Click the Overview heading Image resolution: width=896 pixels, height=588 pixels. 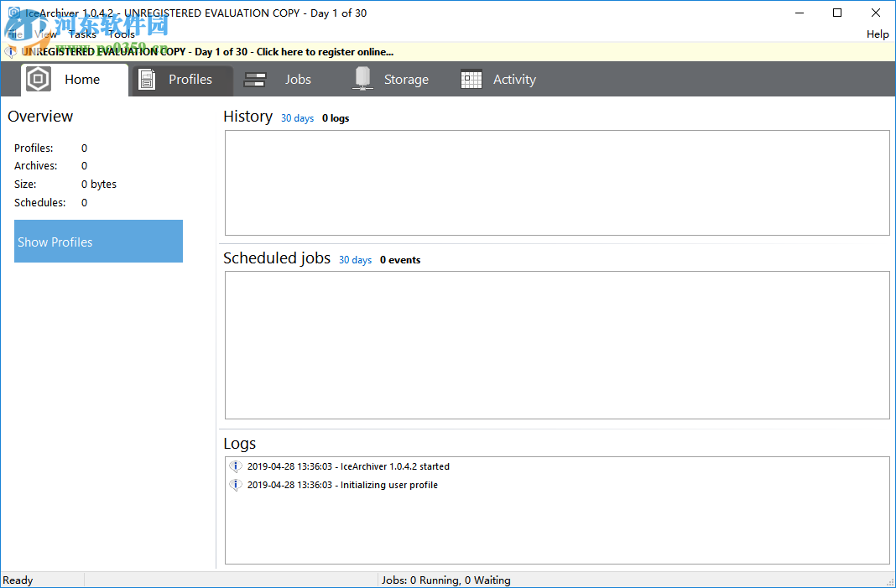click(40, 116)
